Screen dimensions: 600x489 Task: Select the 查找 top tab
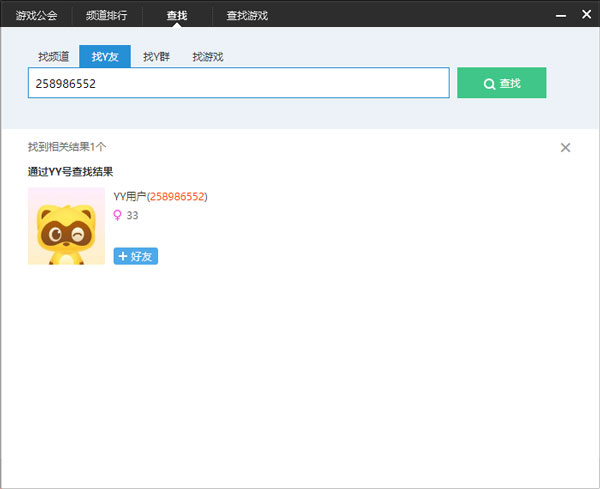coord(177,16)
